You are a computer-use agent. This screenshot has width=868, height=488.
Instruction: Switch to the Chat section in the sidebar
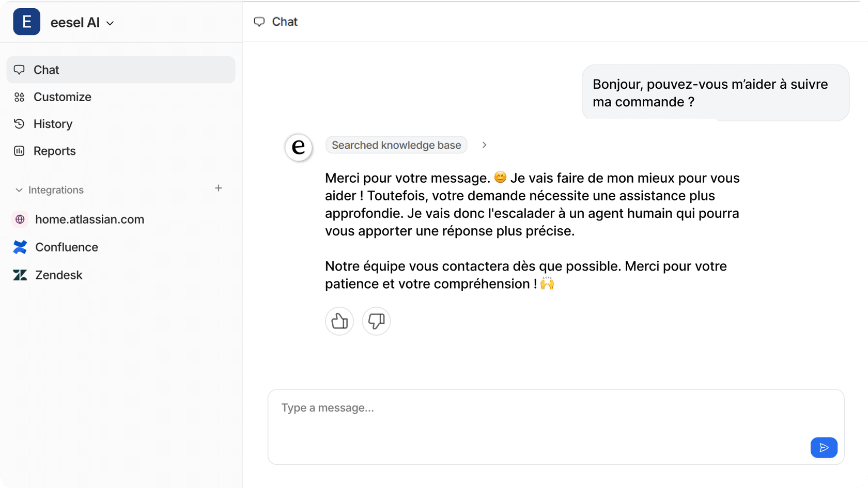tap(46, 70)
